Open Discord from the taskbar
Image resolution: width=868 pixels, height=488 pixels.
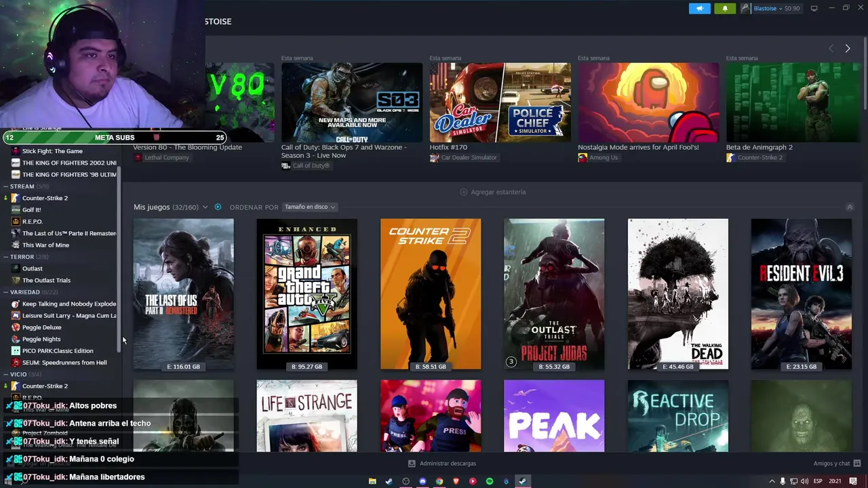pyautogui.click(x=422, y=481)
